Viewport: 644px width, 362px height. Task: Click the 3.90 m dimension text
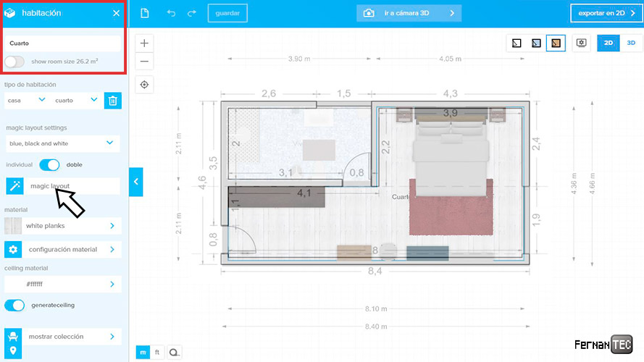point(299,59)
